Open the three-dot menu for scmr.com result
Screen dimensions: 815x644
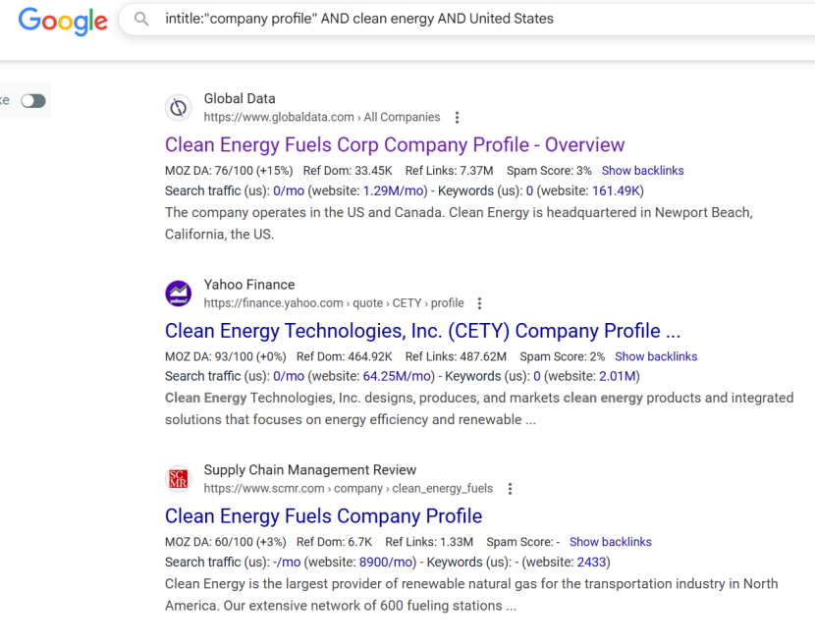click(x=510, y=489)
